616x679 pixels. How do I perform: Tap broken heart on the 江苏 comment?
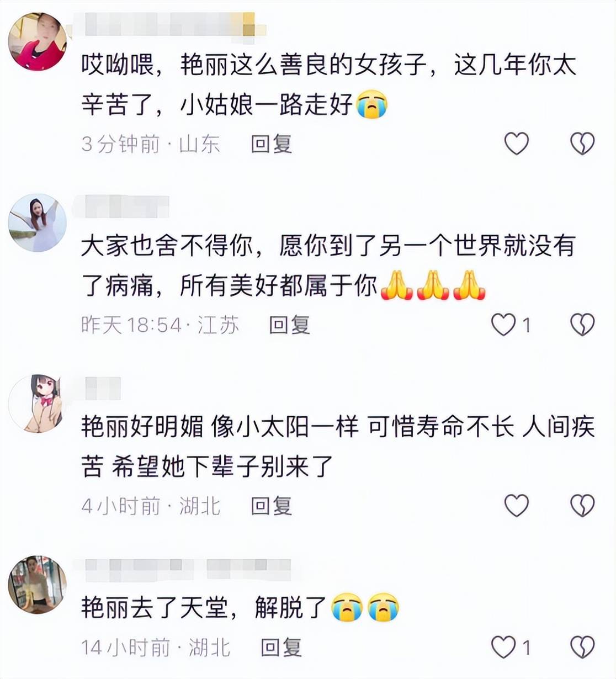(x=582, y=324)
